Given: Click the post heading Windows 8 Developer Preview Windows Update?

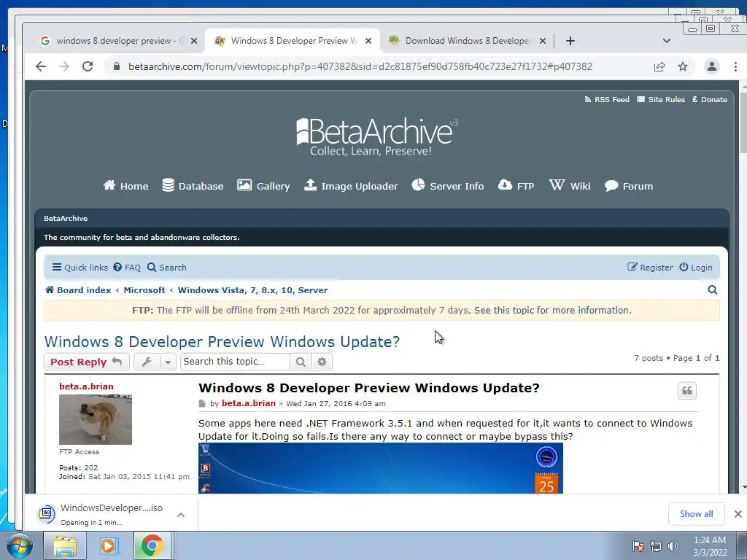Looking at the screenshot, I should click(x=368, y=388).
